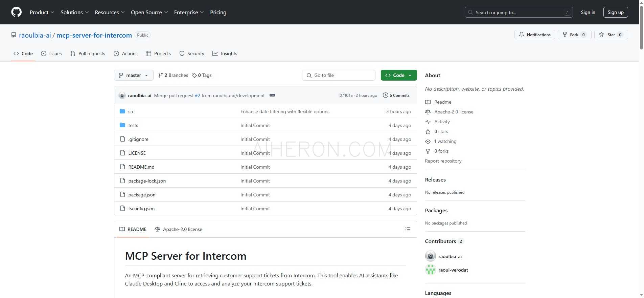644x298 pixels.
Task: Click the star icon beside 0 stars
Action: pyautogui.click(x=428, y=131)
